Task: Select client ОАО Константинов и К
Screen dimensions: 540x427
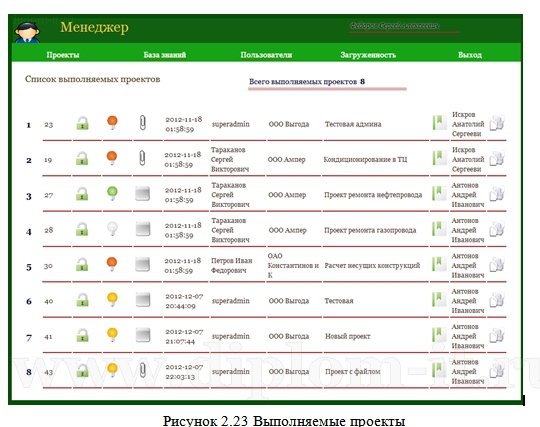Action: point(293,265)
